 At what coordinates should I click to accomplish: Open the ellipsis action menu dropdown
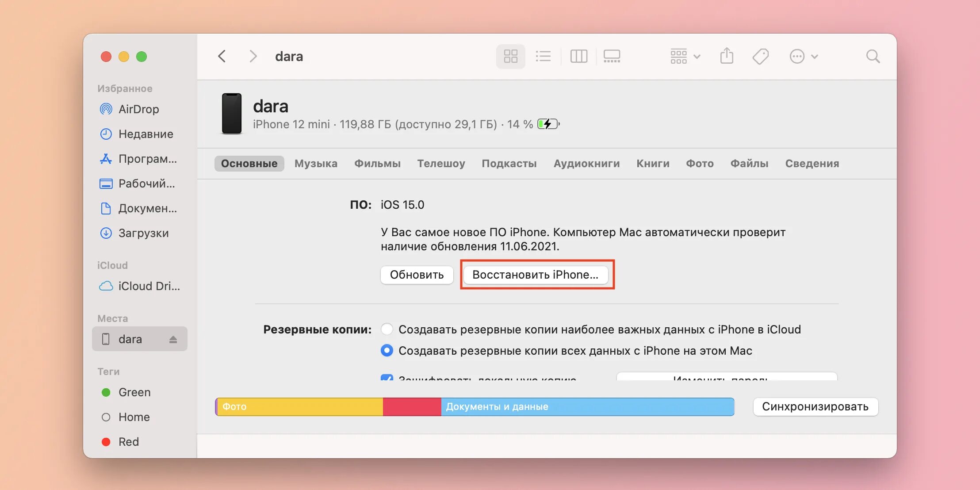tap(804, 56)
